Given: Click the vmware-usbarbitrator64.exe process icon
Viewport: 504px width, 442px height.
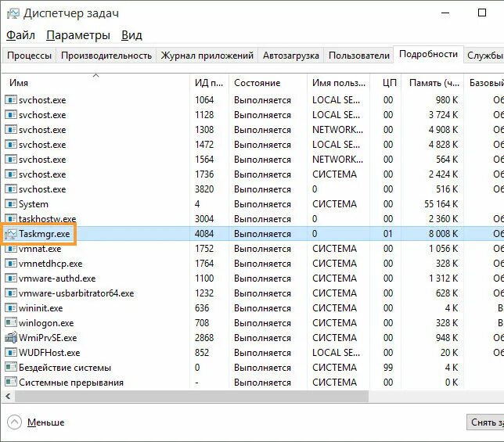Looking at the screenshot, I should click(11, 293).
